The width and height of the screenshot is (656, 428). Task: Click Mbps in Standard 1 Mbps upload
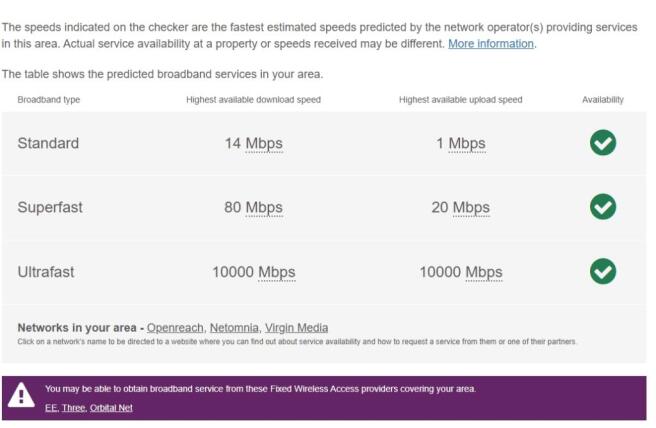[x=467, y=144]
